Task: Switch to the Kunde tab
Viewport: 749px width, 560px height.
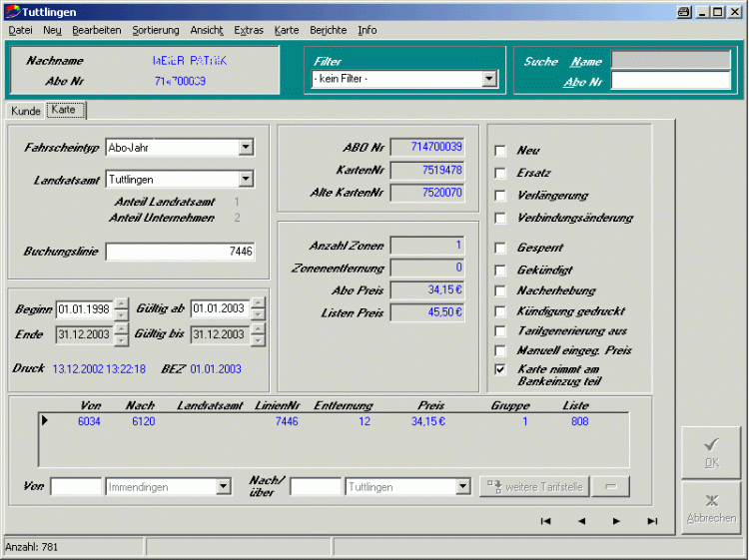Action: pyautogui.click(x=25, y=111)
